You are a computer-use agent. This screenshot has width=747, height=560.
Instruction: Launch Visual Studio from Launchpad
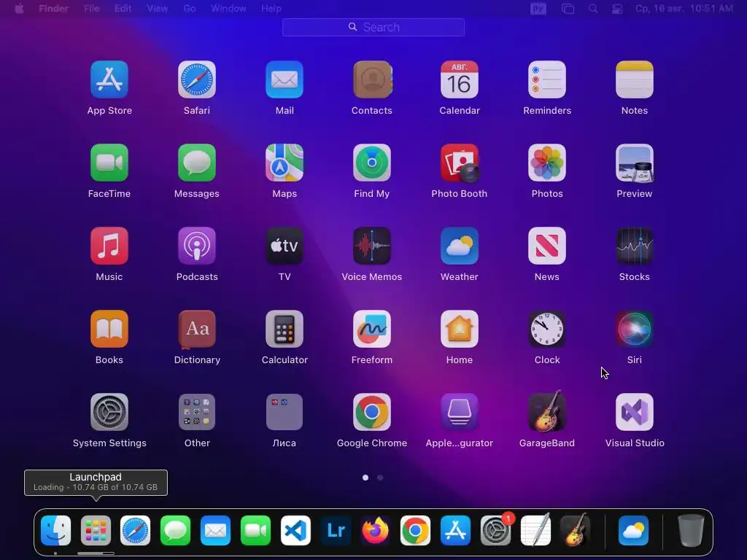tap(635, 412)
